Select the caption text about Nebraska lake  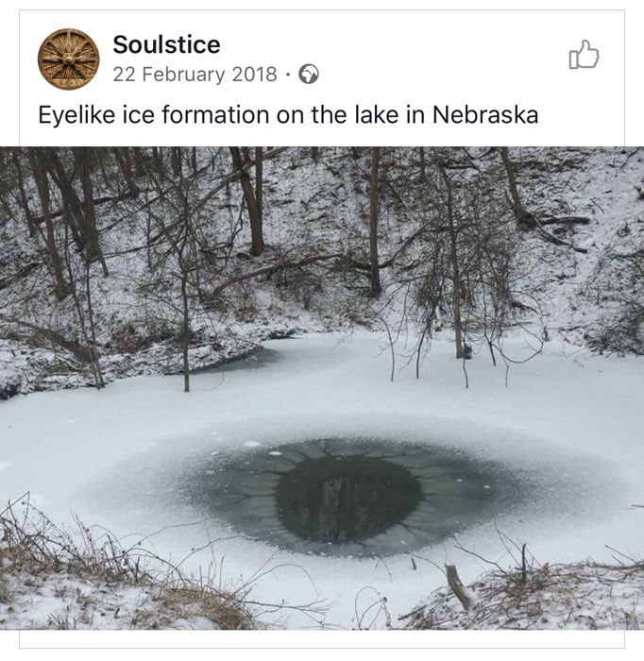coord(288,114)
